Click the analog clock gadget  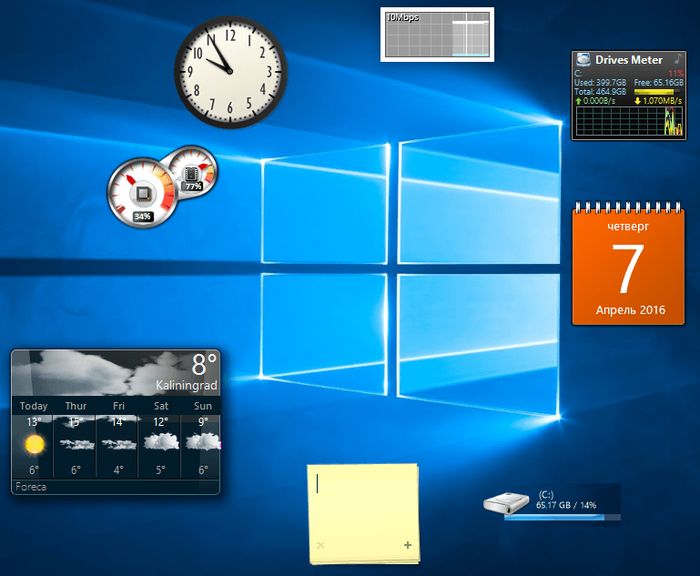pos(231,71)
